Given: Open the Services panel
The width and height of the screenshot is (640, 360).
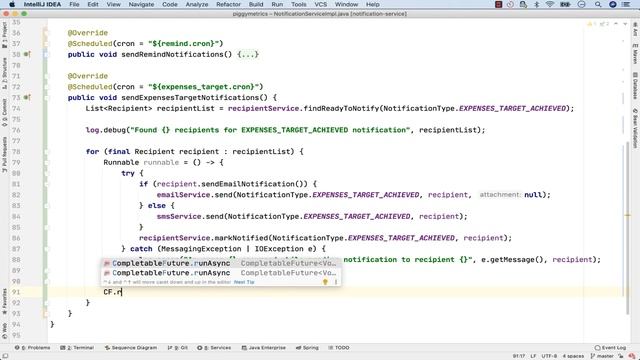Looking at the screenshot, I should coord(214,348).
